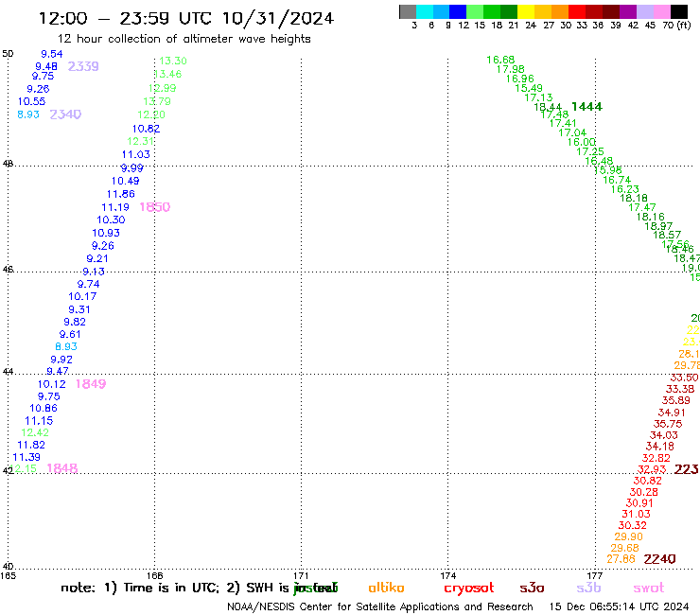Click the dark red value 34.18
Viewport: 700px width, 615px height.
660,447
